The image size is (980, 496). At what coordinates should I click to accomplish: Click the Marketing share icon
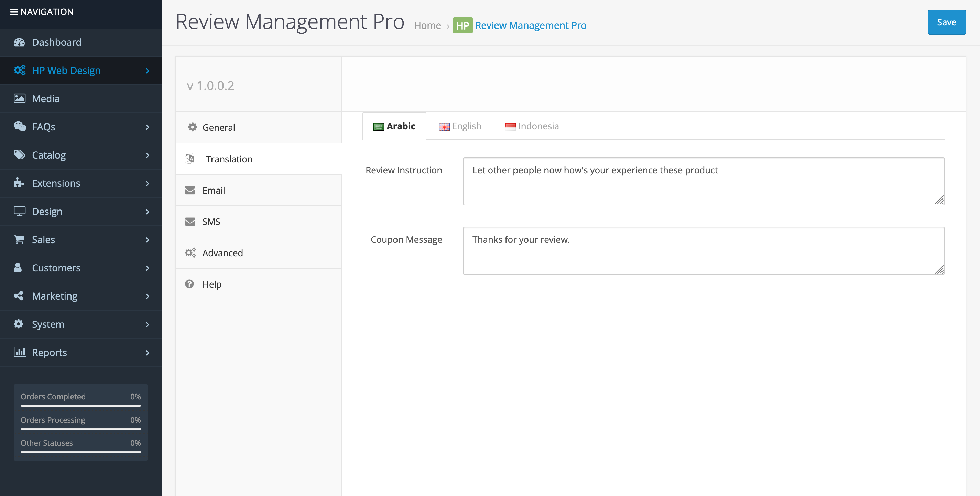tap(19, 296)
